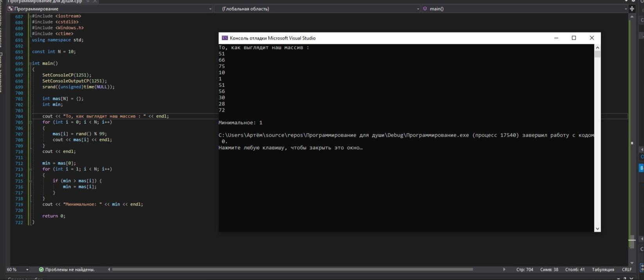The height and width of the screenshot is (280, 644).
Task: Click the '#include <Windows.h>' line
Action: tap(58, 28)
